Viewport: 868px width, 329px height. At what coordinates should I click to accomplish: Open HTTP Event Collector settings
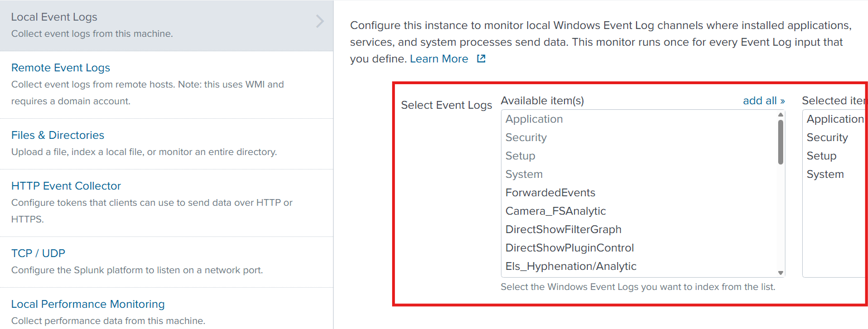pyautogui.click(x=66, y=186)
